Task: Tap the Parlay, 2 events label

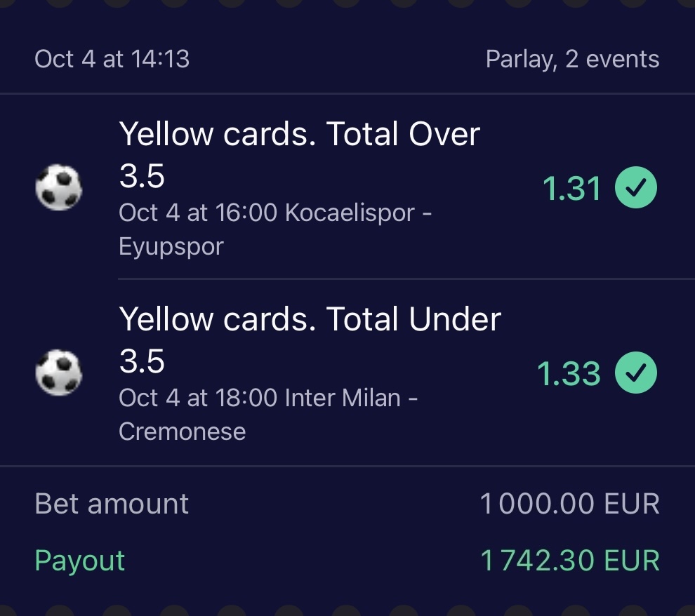Action: click(572, 59)
